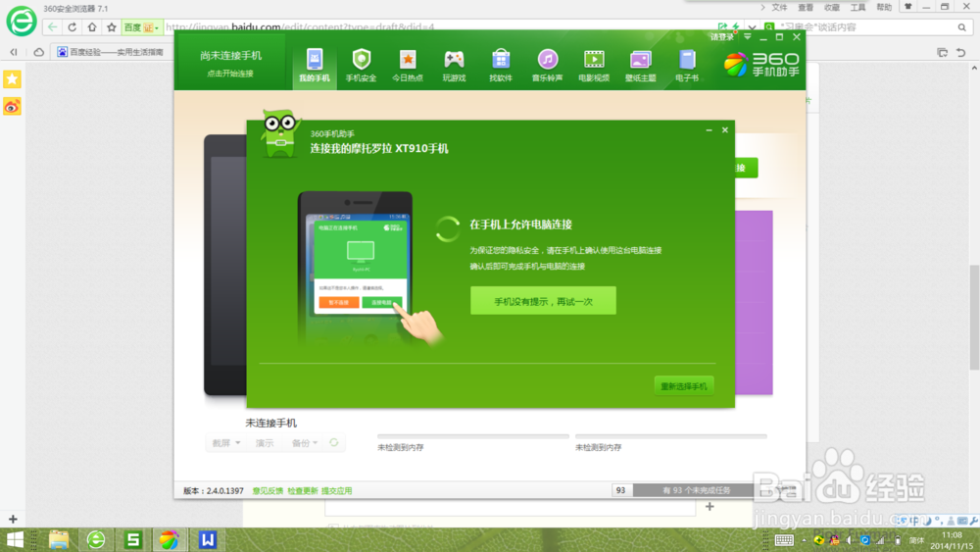Viewport: 980px width, 552px height.
Task: Open the 百度 证 site identity dropdown
Action: tap(141, 27)
